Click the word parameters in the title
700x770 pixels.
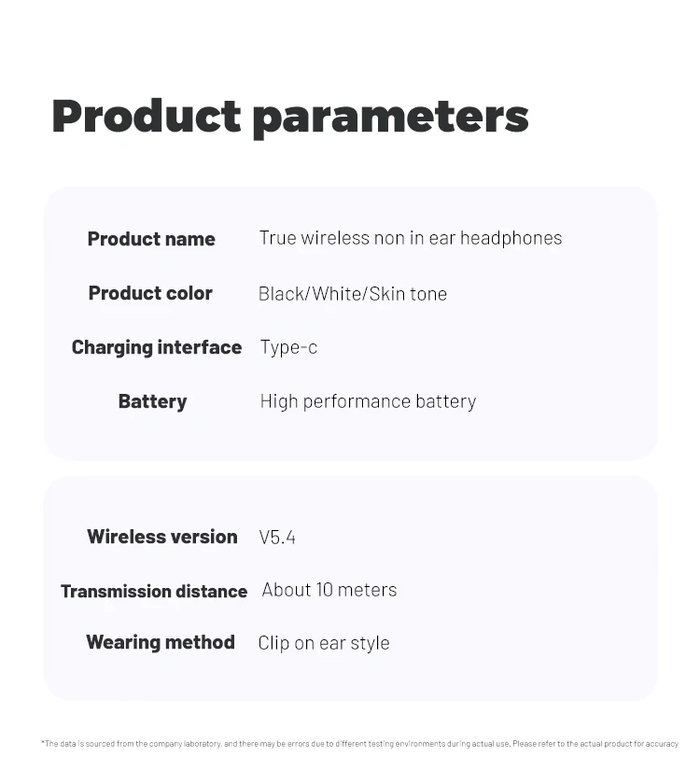click(391, 119)
